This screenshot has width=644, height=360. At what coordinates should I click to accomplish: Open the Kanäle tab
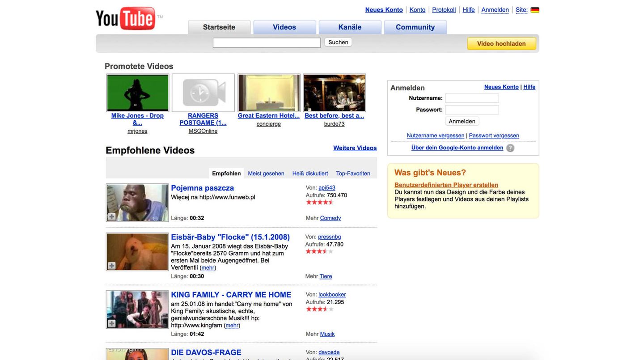pyautogui.click(x=350, y=27)
